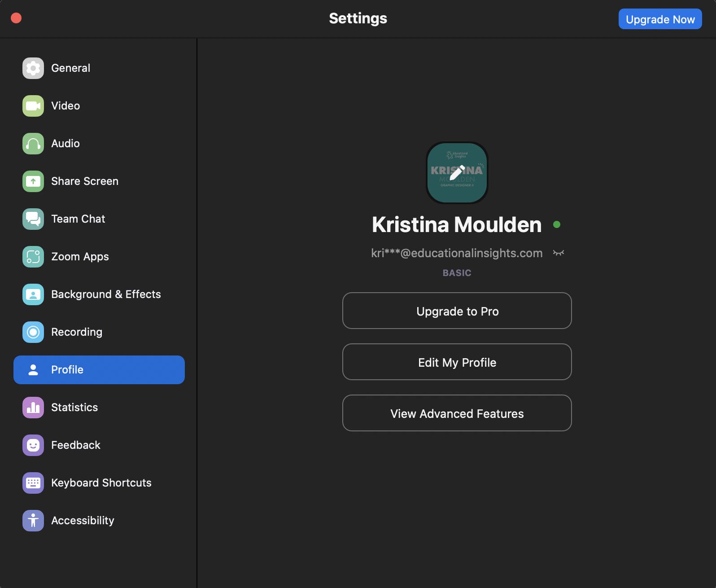716x588 pixels.
Task: Click the gear icon for General settings
Action: 33,68
